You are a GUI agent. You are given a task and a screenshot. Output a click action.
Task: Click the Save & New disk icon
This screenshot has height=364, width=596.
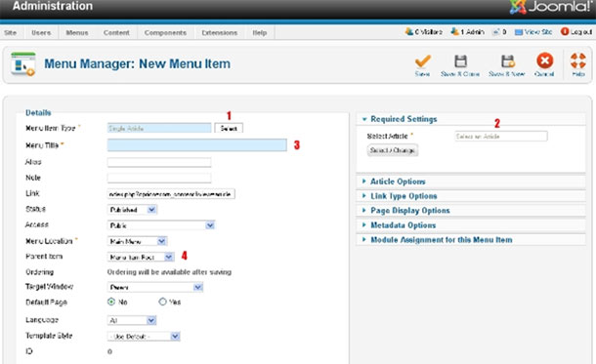507,61
